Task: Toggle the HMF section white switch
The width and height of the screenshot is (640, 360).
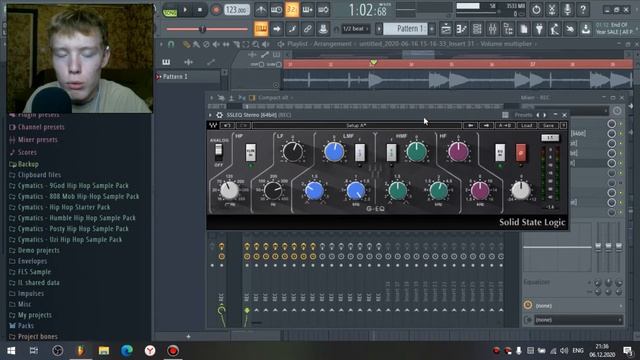Action: tap(391, 153)
